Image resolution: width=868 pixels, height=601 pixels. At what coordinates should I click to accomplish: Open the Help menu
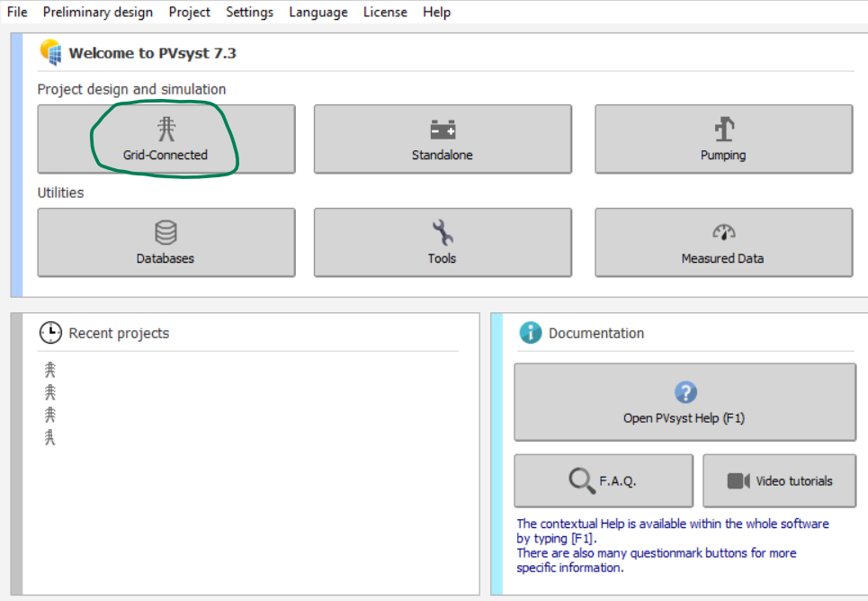click(x=437, y=12)
